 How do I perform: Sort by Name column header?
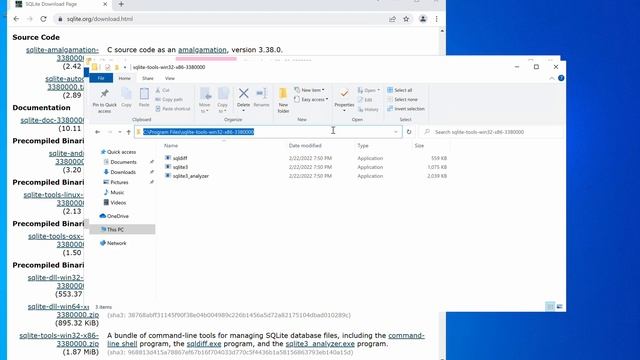click(x=171, y=146)
